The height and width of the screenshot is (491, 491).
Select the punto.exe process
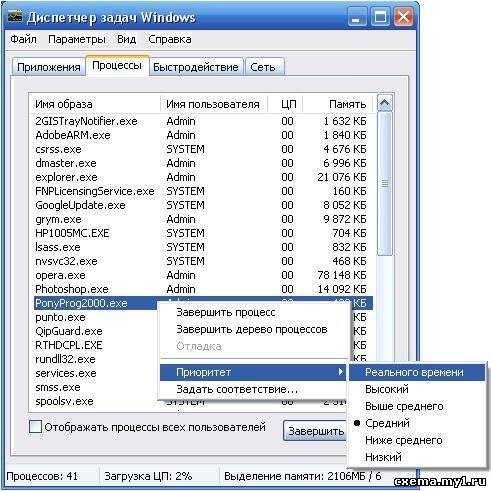(60, 317)
